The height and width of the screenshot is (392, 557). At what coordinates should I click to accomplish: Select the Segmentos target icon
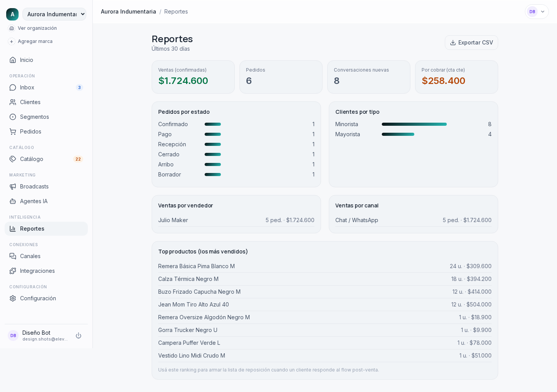pyautogui.click(x=13, y=117)
